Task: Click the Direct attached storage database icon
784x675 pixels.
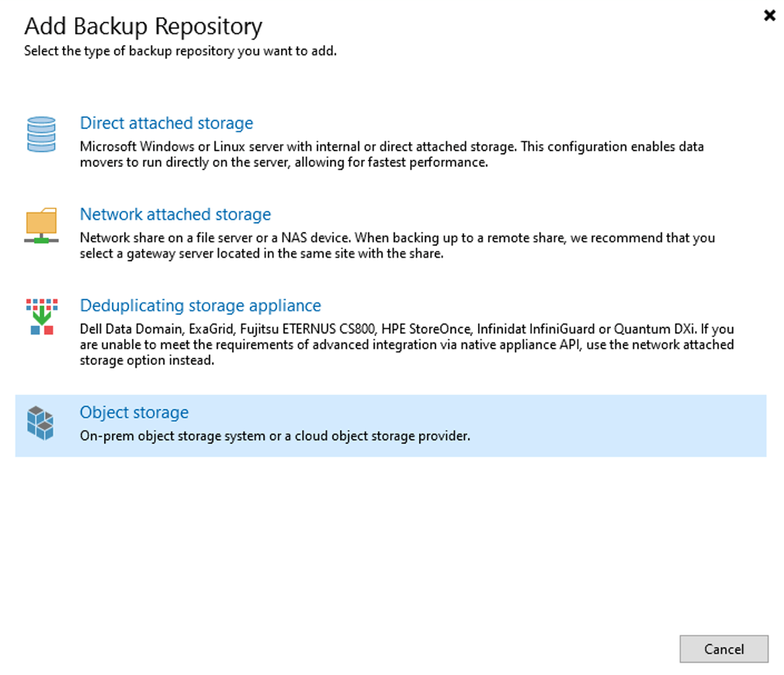Action: coord(41,134)
